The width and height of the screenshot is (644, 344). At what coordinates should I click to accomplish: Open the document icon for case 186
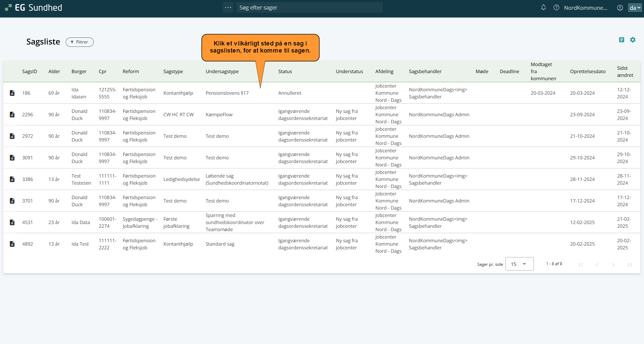point(12,93)
